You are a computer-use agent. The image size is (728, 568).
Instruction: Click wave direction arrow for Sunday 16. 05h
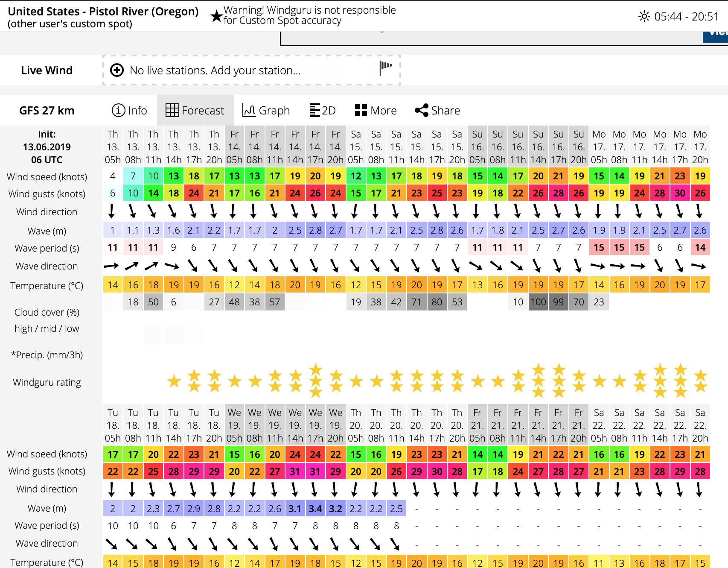tap(476, 266)
